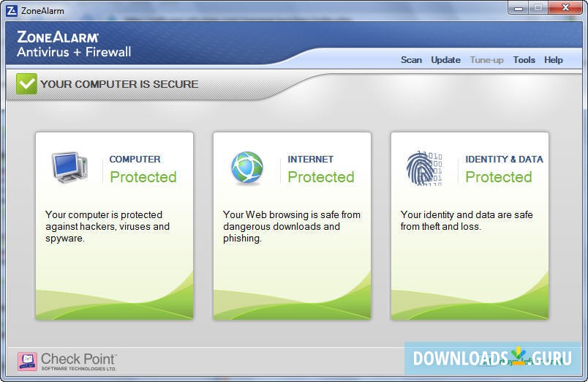Click the Check Point company name text
Image resolution: width=588 pixels, height=382 pixels.
[79, 362]
